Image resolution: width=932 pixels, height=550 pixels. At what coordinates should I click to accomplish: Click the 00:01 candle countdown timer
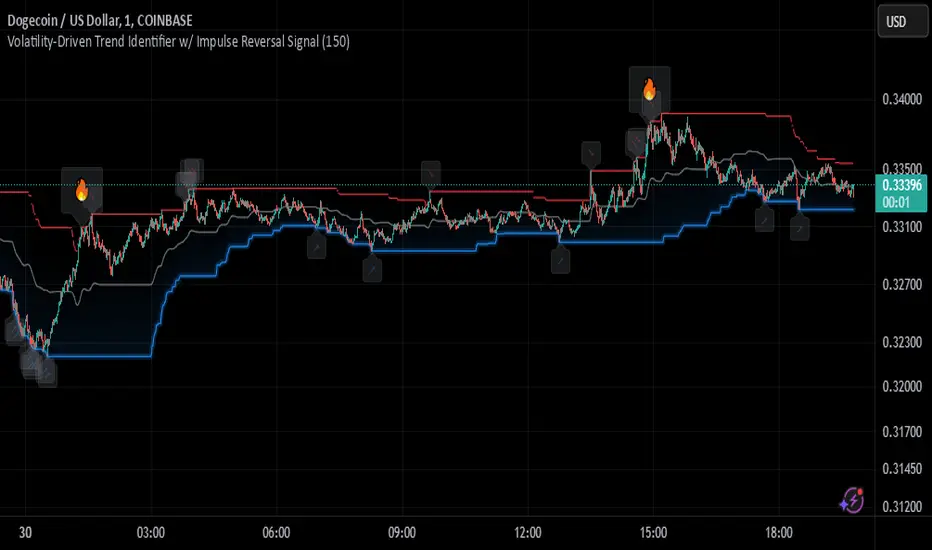click(896, 202)
